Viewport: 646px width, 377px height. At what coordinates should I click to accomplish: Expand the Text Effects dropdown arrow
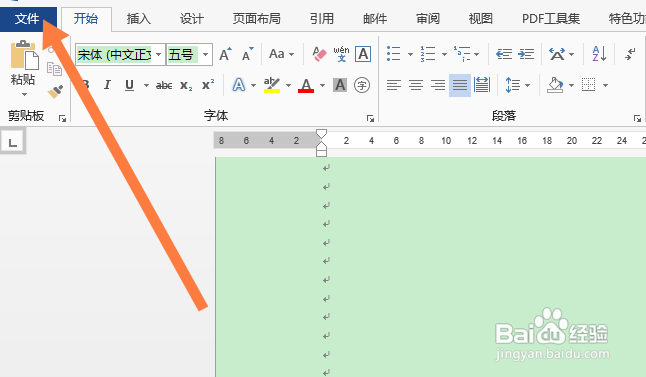click(x=253, y=85)
